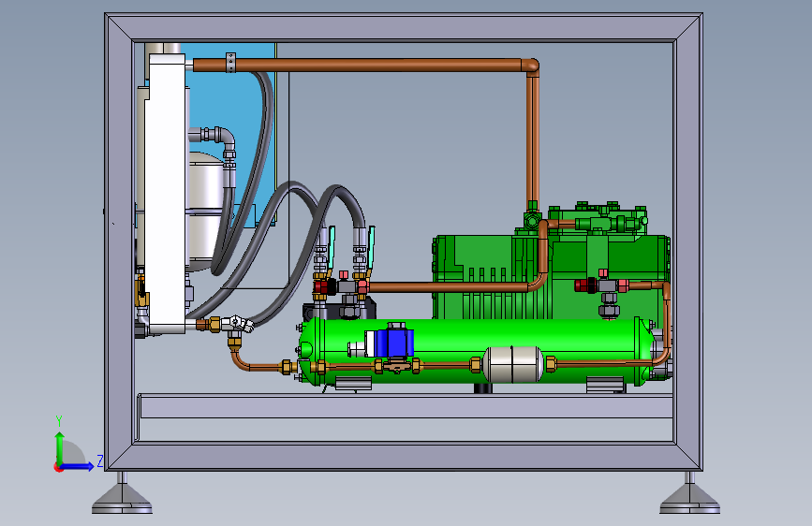
Task: Select the top bar of the gray frame
Action: tap(404, 27)
